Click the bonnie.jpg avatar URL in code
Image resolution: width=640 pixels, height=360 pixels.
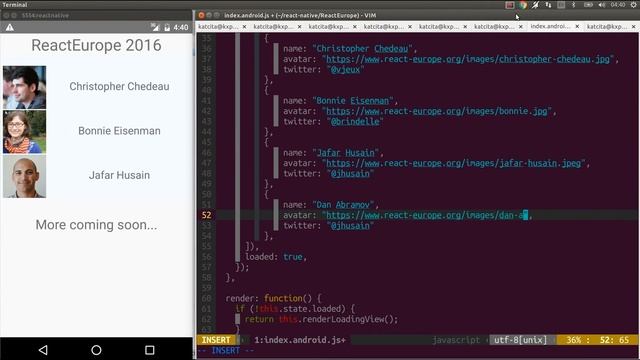pyautogui.click(x=437, y=111)
